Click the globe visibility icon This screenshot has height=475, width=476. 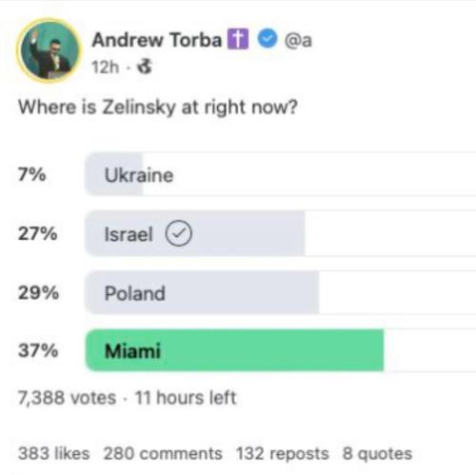pyautogui.click(x=145, y=67)
